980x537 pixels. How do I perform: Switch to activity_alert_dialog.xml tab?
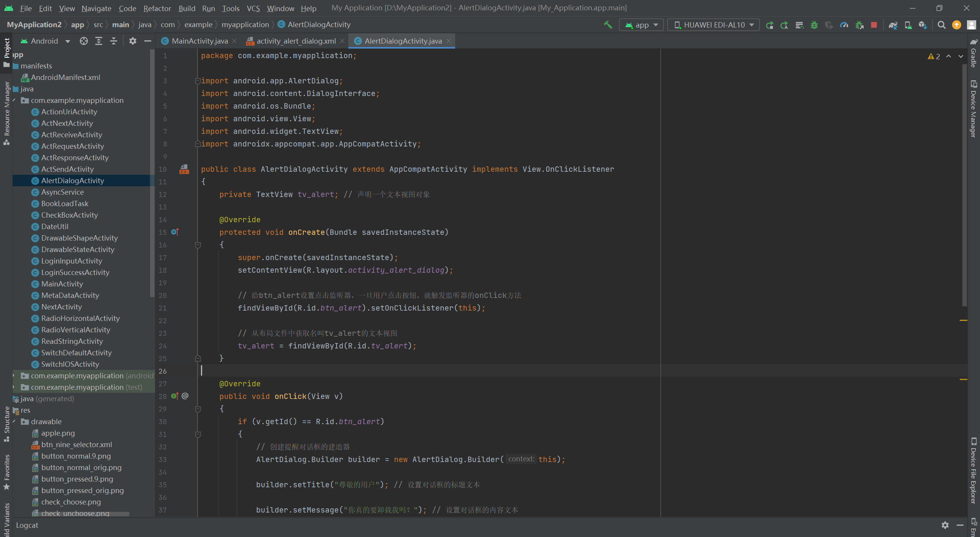click(x=296, y=41)
